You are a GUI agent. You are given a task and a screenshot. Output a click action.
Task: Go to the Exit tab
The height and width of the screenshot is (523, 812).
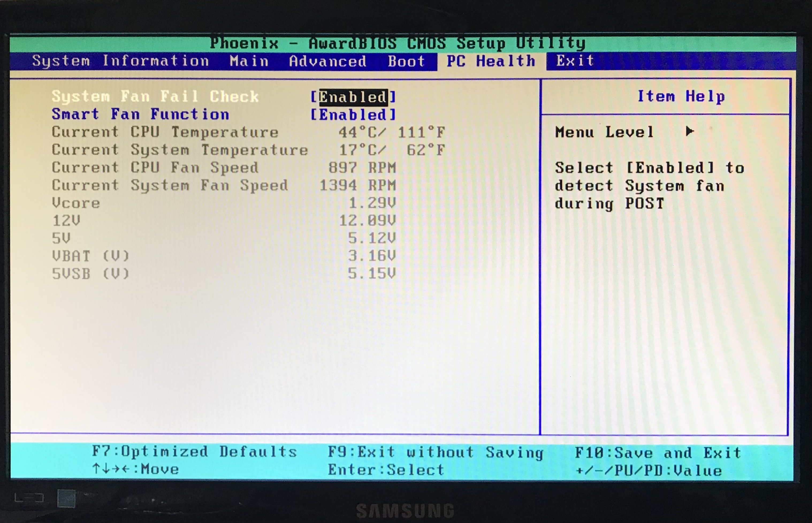[575, 61]
